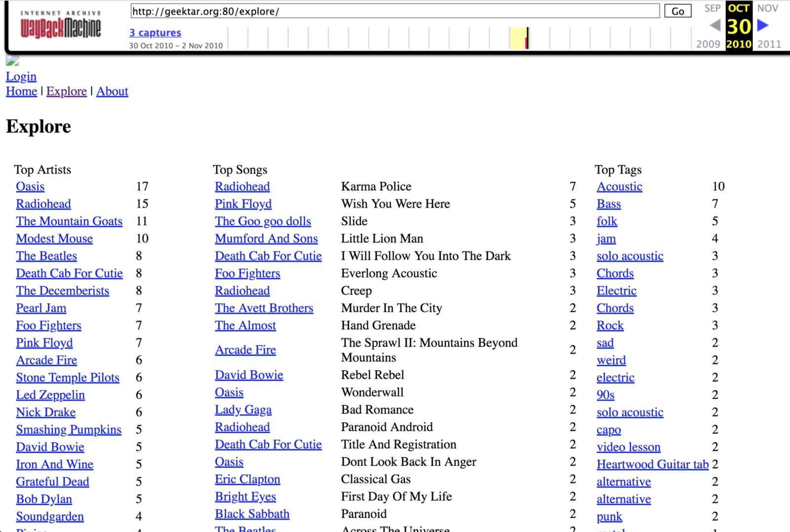Go to the Home page link
This screenshot has width=790, height=532.
(22, 91)
